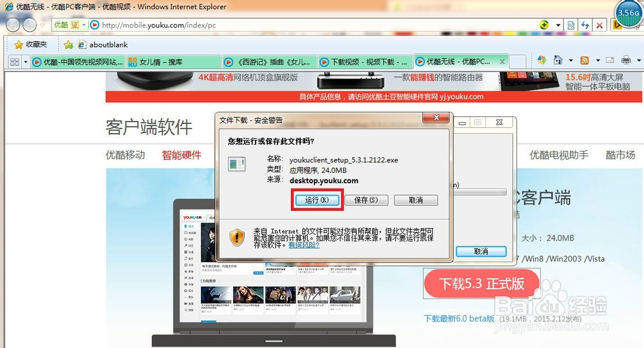Close the background download progress window

(500, 122)
